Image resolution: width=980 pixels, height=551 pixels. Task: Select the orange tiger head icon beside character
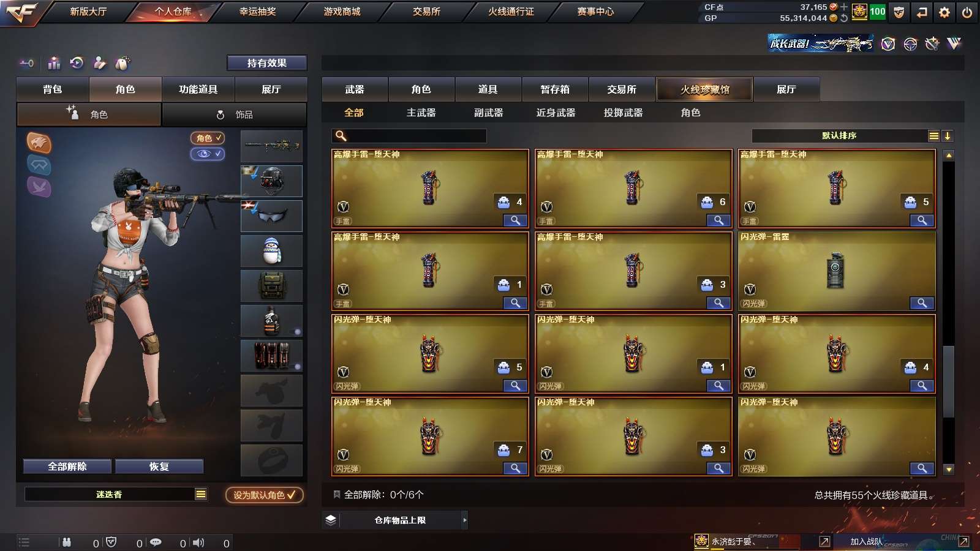pyautogui.click(x=39, y=143)
